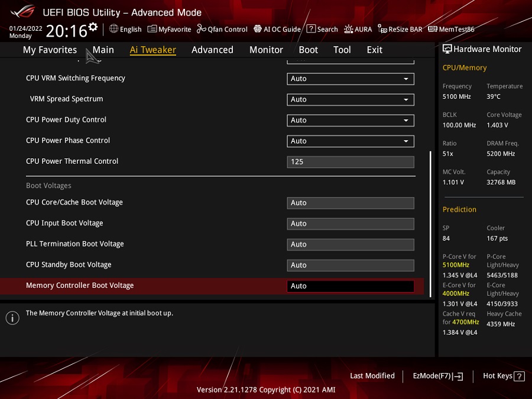Switch to the Main tab

click(x=103, y=50)
